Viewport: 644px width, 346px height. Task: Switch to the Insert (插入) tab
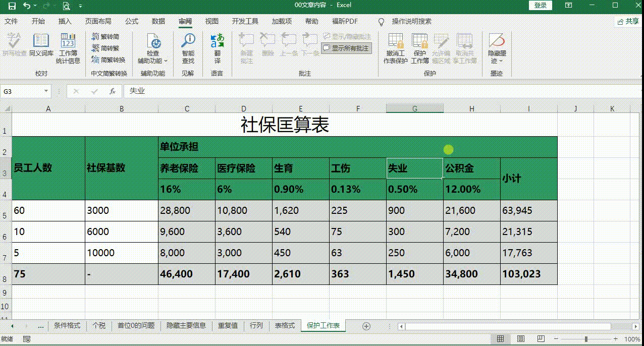click(x=65, y=22)
